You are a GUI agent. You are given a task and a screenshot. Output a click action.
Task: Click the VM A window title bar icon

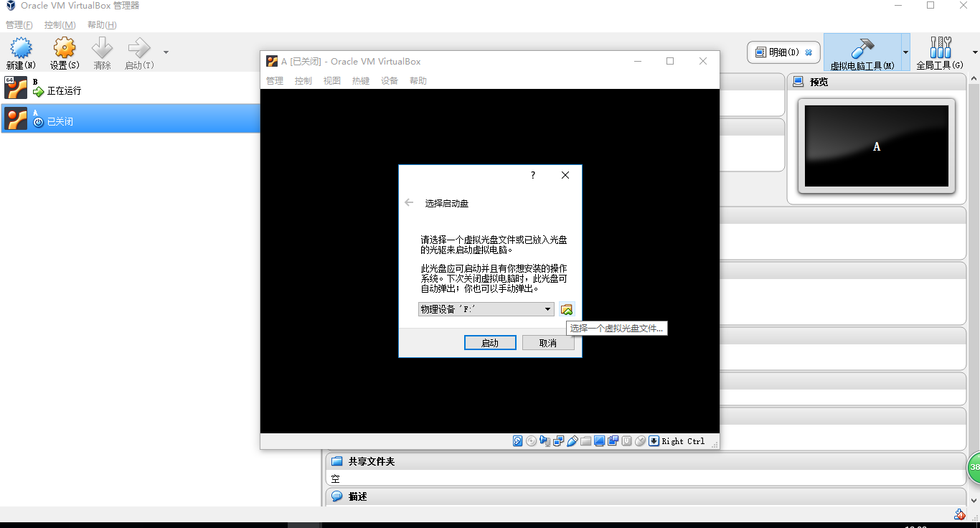272,61
